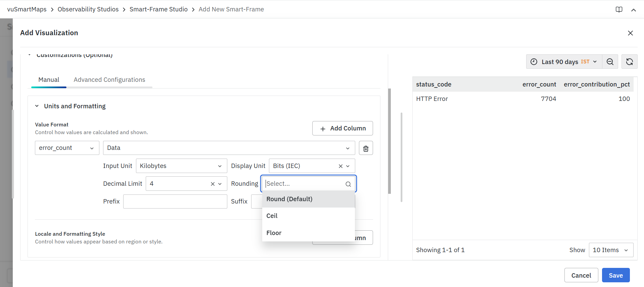Click the 7704 error count cell
644x287 pixels.
click(549, 99)
